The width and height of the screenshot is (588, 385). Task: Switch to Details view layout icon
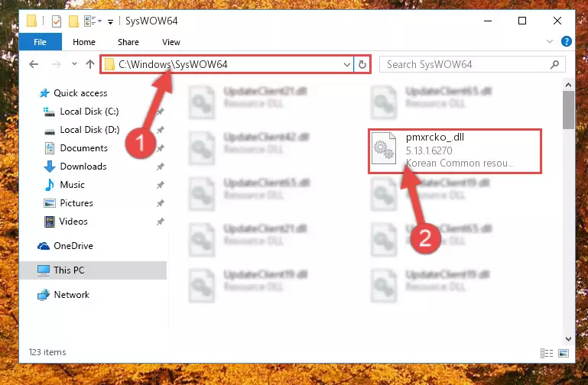pos(547,353)
